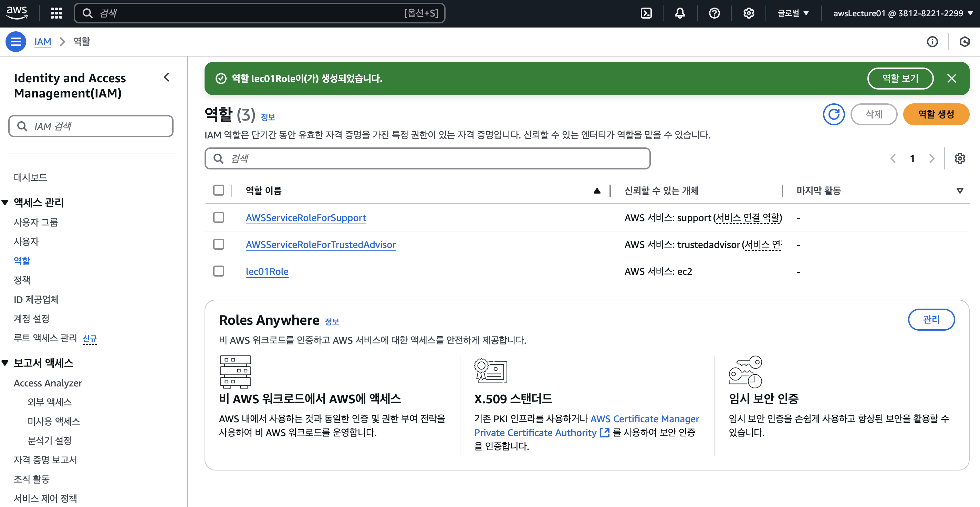
Task: Select all roles checkbox in header
Action: tap(218, 190)
